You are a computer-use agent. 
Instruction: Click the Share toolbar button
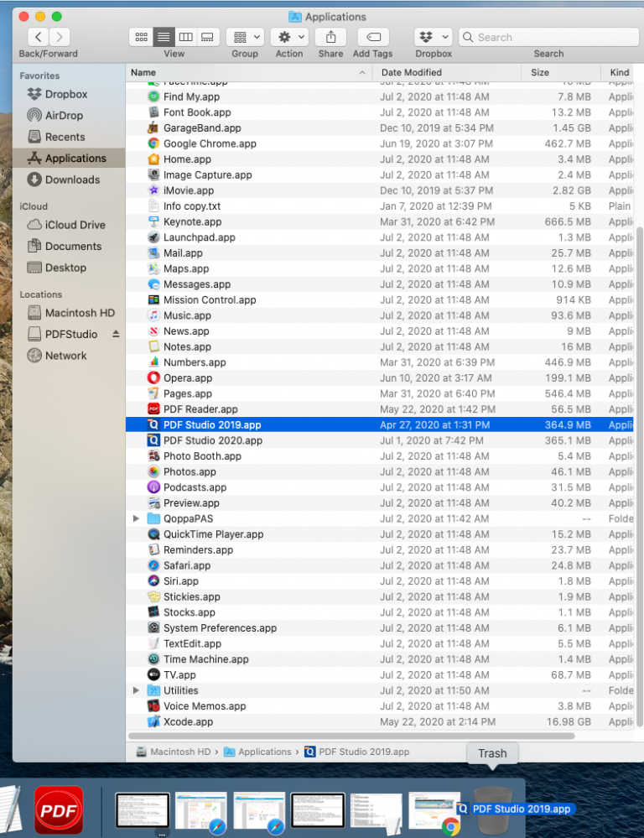[331, 37]
